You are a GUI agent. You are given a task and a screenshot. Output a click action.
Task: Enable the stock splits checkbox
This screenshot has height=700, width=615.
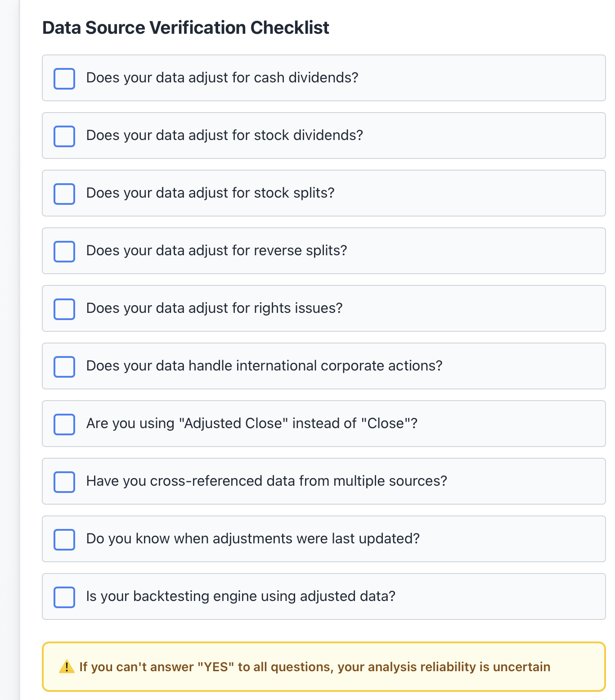tap(64, 194)
